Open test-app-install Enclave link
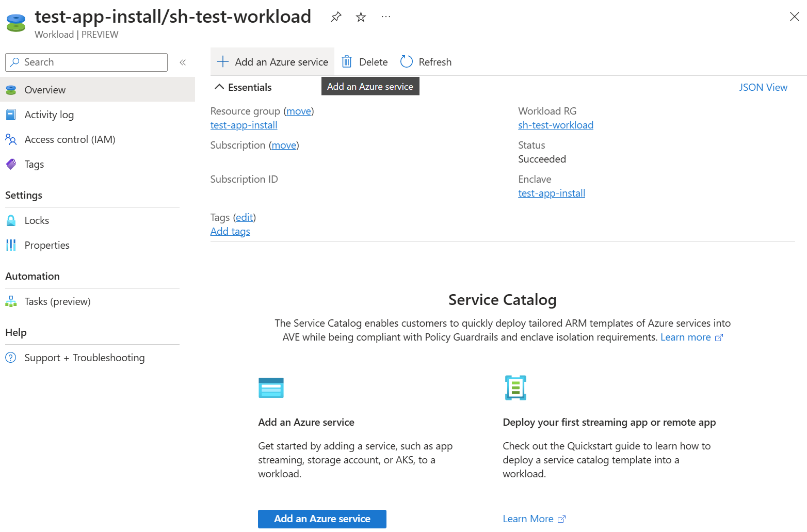This screenshot has height=532, width=807. coord(552,193)
